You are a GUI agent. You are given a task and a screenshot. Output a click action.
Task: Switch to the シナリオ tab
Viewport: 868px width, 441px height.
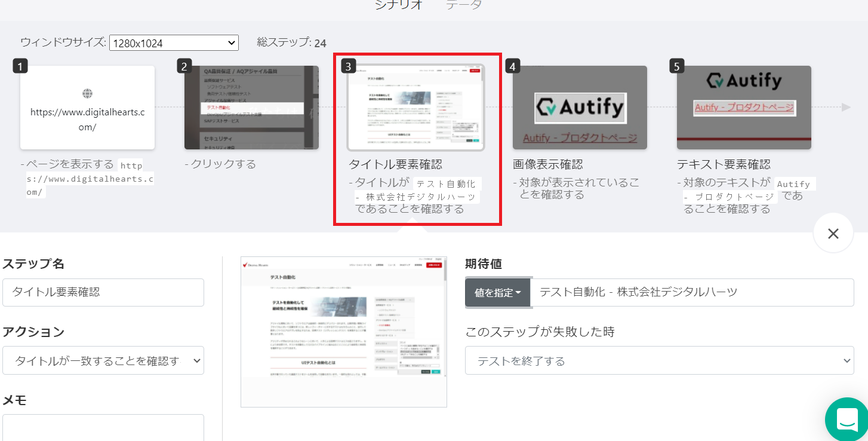tap(399, 5)
